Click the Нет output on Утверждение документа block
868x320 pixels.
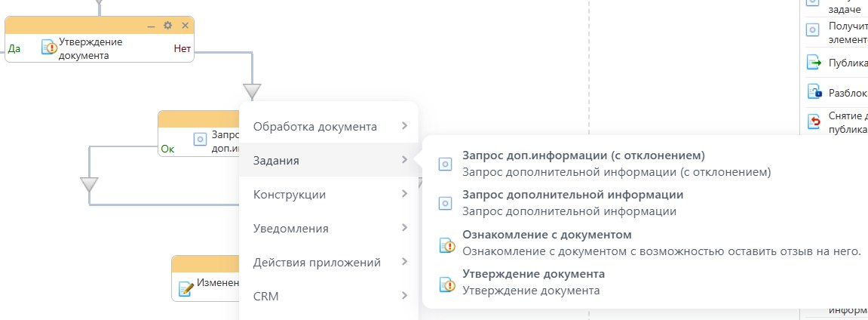[182, 48]
